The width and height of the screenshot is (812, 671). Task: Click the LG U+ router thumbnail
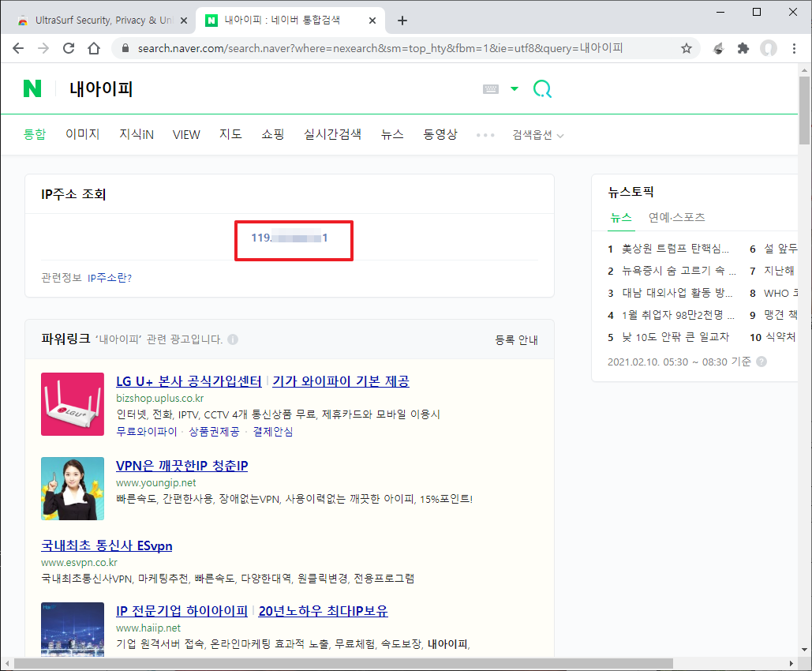pos(73,404)
